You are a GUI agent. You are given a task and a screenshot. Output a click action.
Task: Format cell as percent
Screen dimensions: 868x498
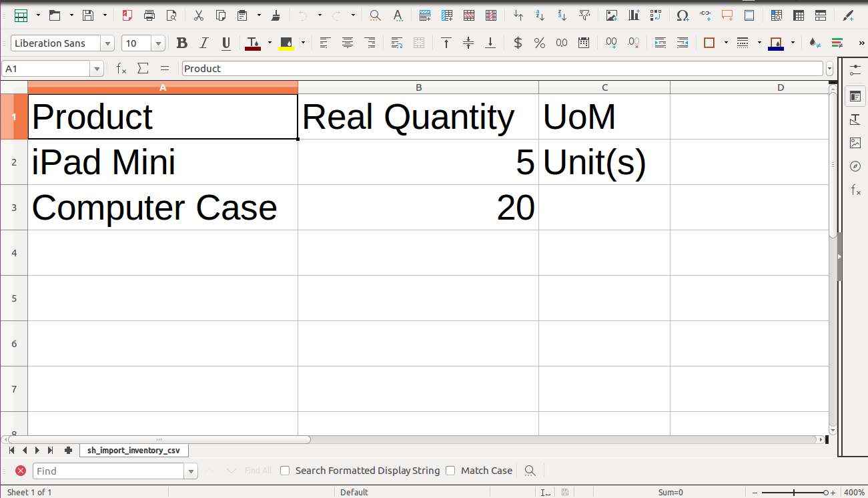tap(540, 43)
